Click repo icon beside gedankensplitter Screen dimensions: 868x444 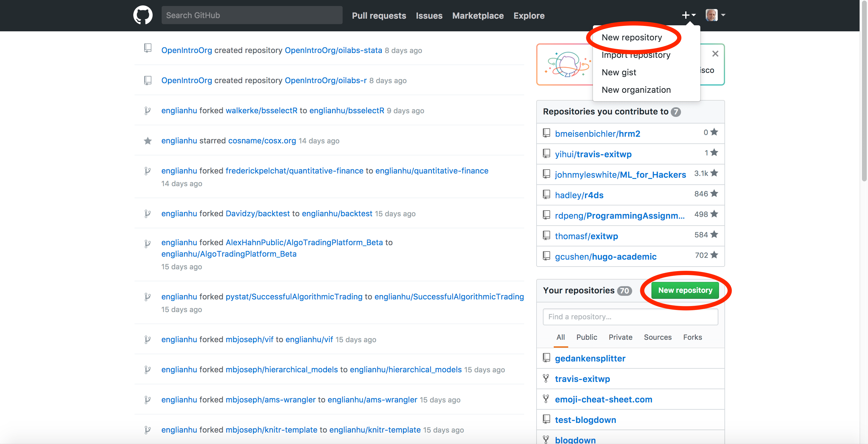coord(546,358)
